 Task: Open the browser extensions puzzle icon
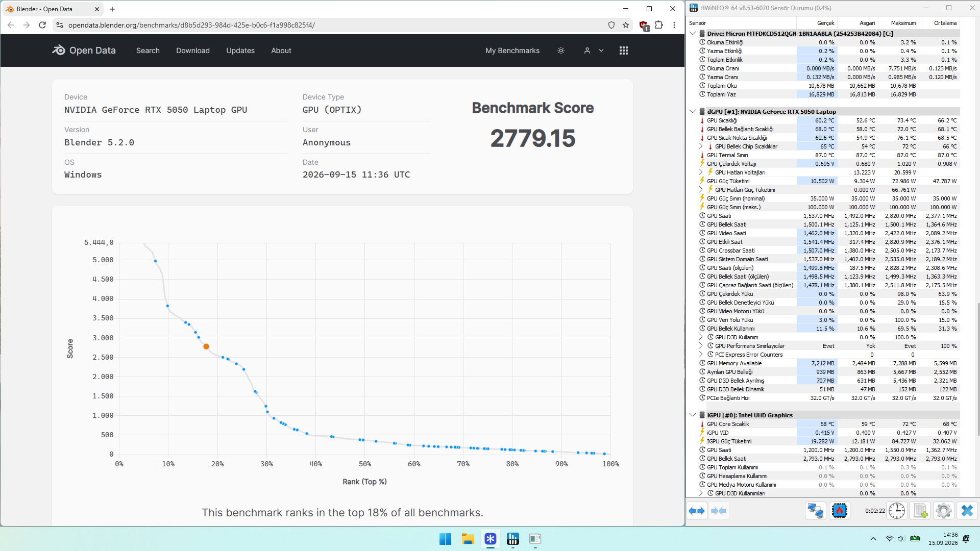[x=659, y=25]
